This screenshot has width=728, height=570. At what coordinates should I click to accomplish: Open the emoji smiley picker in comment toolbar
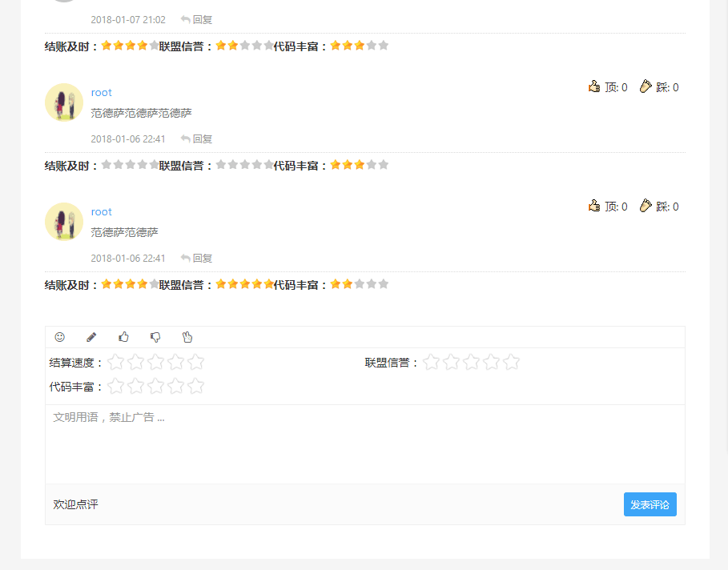point(59,337)
